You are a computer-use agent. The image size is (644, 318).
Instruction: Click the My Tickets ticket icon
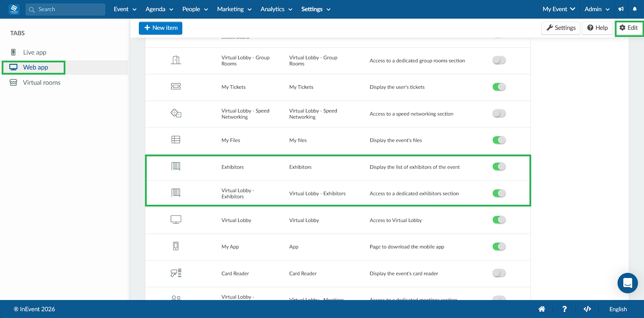[x=176, y=86]
